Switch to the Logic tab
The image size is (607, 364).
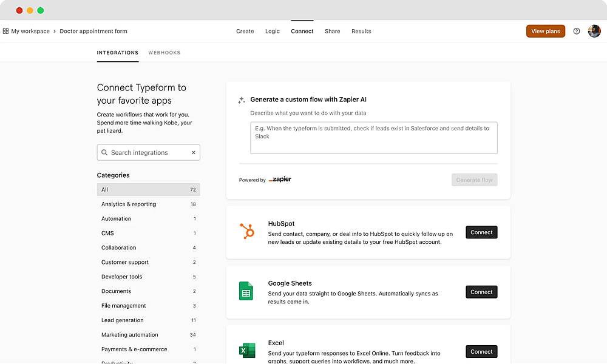point(272,32)
